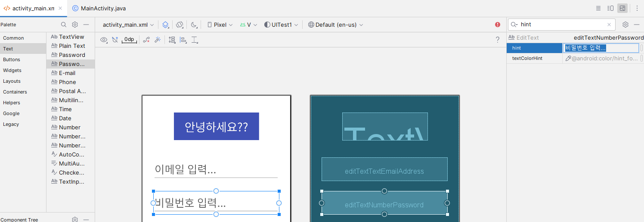Open Palette settings gear
Image resolution: width=644 pixels, height=222 pixels.
click(75, 25)
